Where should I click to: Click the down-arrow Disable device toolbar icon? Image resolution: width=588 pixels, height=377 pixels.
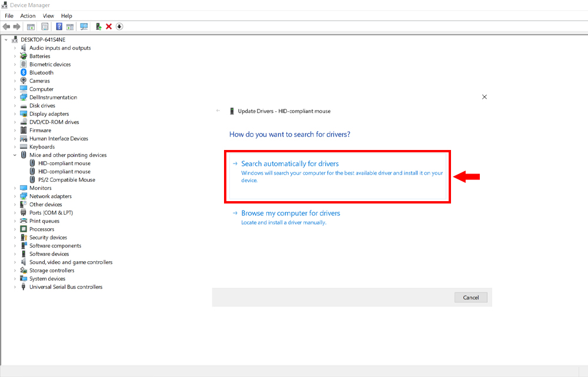tap(119, 26)
